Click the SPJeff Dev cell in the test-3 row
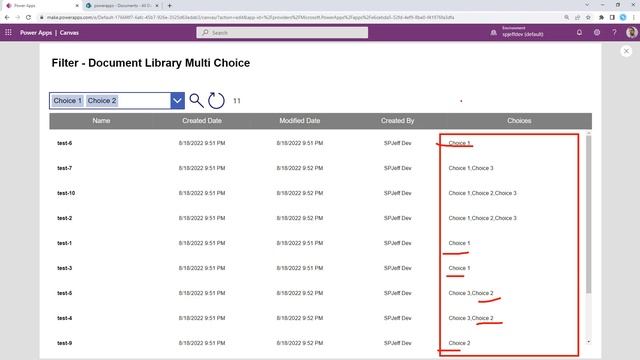The height and width of the screenshot is (360, 640). [x=398, y=268]
